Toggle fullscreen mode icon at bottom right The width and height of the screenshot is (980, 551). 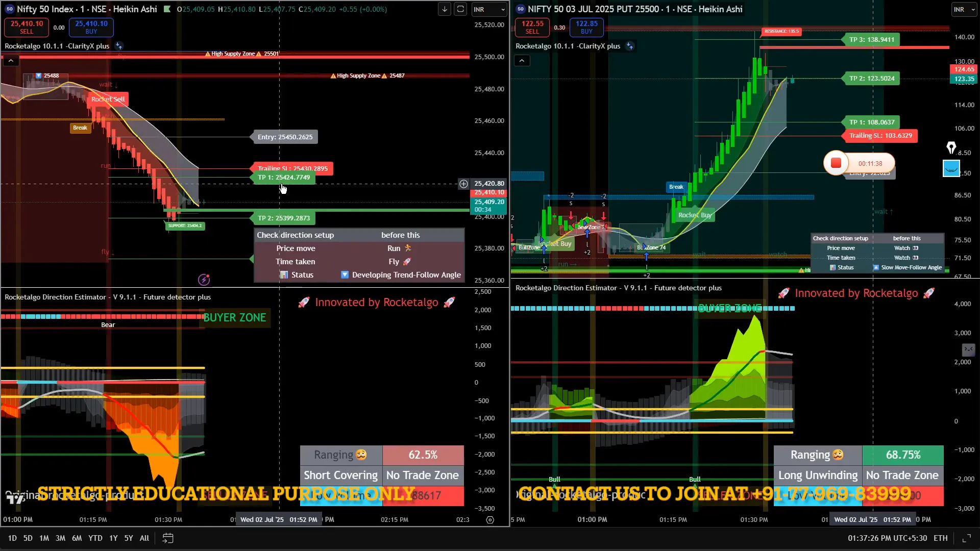pos(966,538)
